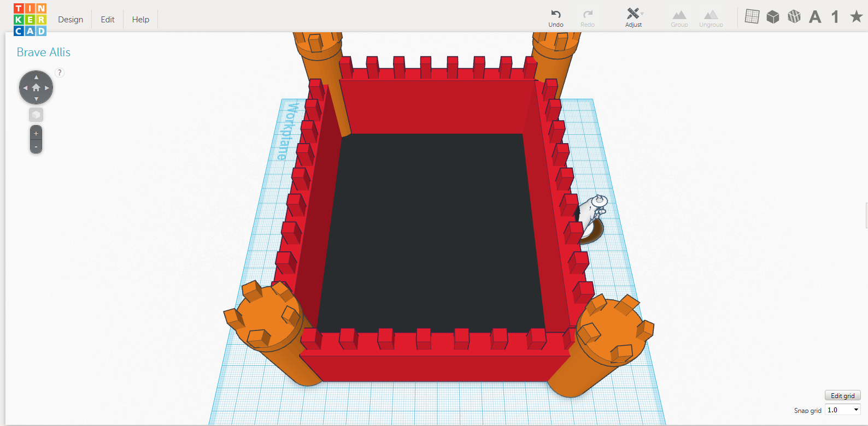This screenshot has width=868, height=426.
Task: Rotate view down with bottom arrow
Action: [x=36, y=99]
